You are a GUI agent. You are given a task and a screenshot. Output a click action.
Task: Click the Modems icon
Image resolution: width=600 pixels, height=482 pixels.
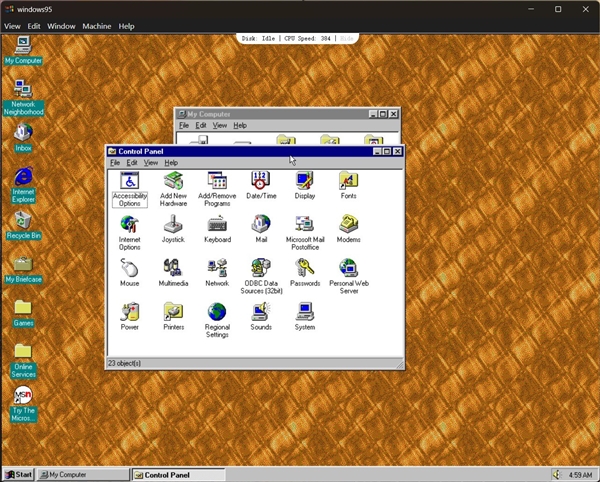point(348,225)
